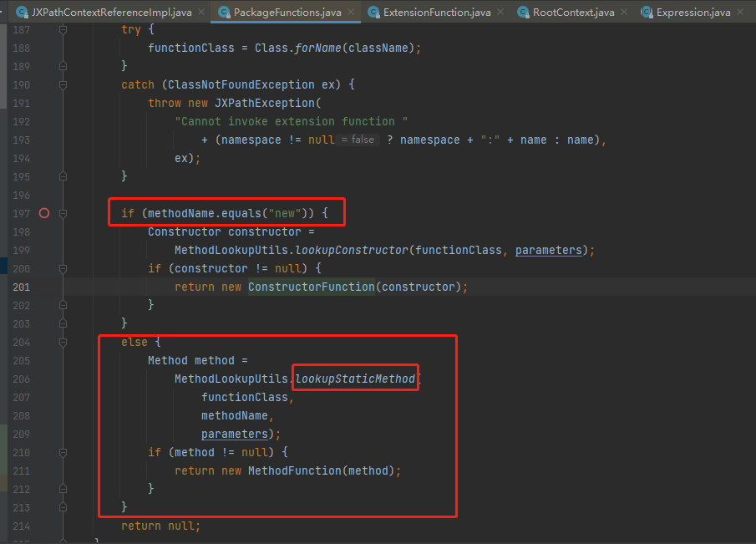
Task: Click functionClass argument on line 207
Action: pos(245,398)
